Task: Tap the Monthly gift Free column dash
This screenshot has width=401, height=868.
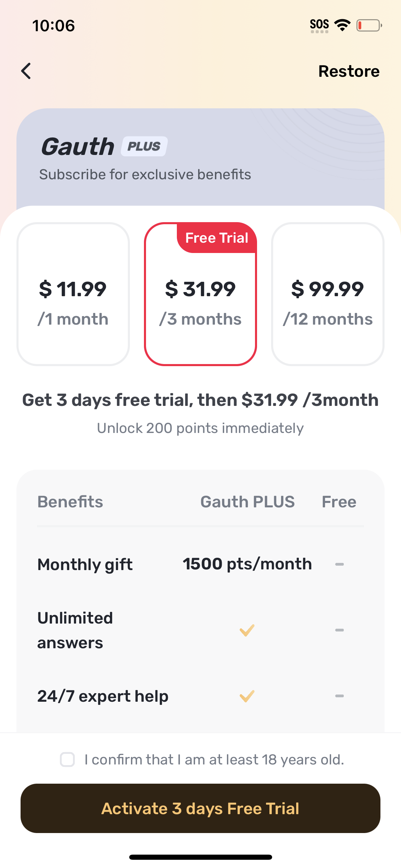Action: (339, 564)
